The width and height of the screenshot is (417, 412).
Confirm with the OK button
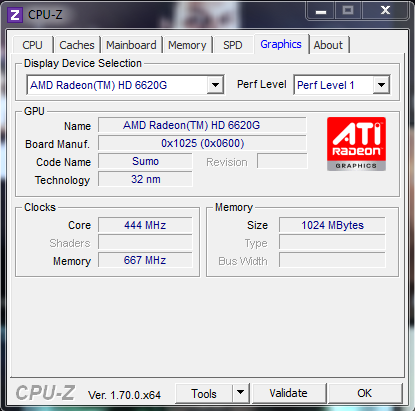(x=365, y=393)
